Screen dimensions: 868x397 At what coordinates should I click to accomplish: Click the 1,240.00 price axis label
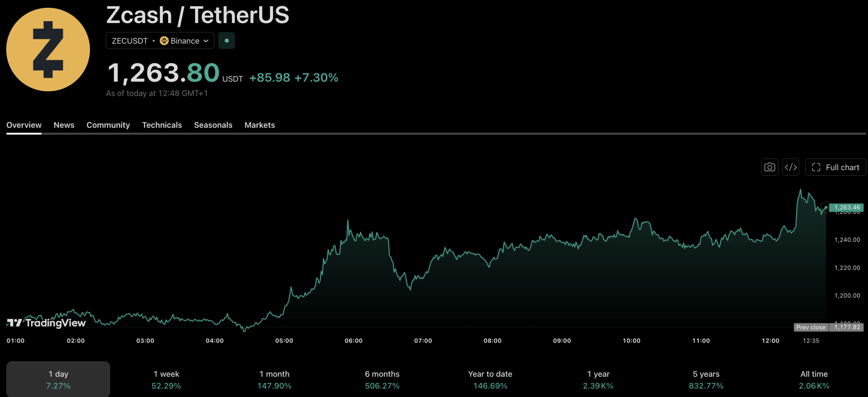pyautogui.click(x=847, y=240)
